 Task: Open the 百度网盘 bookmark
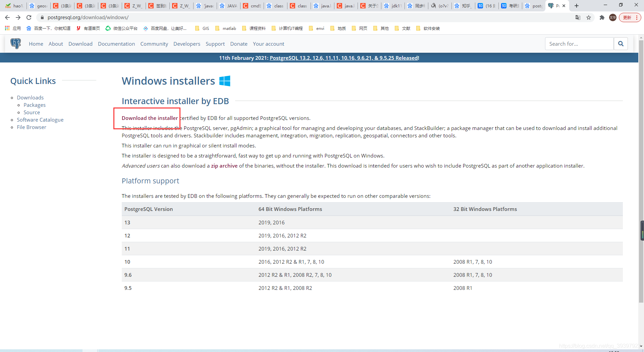point(165,28)
